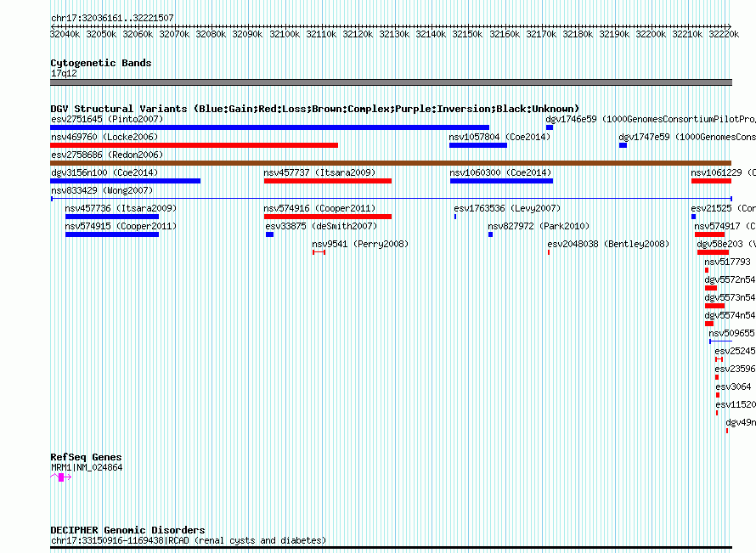Click the esv2751645 (Pinto2007) label
The height and width of the screenshot is (553, 756).
point(107,119)
